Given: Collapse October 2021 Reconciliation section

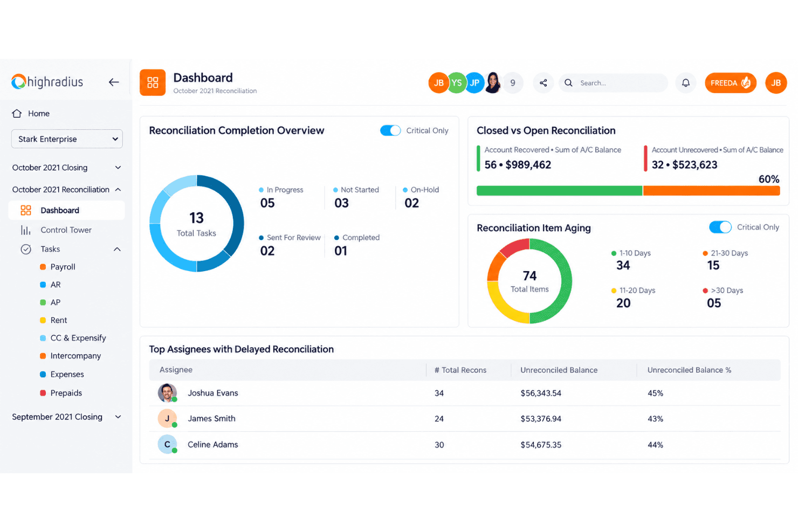Looking at the screenshot, I should (118, 190).
